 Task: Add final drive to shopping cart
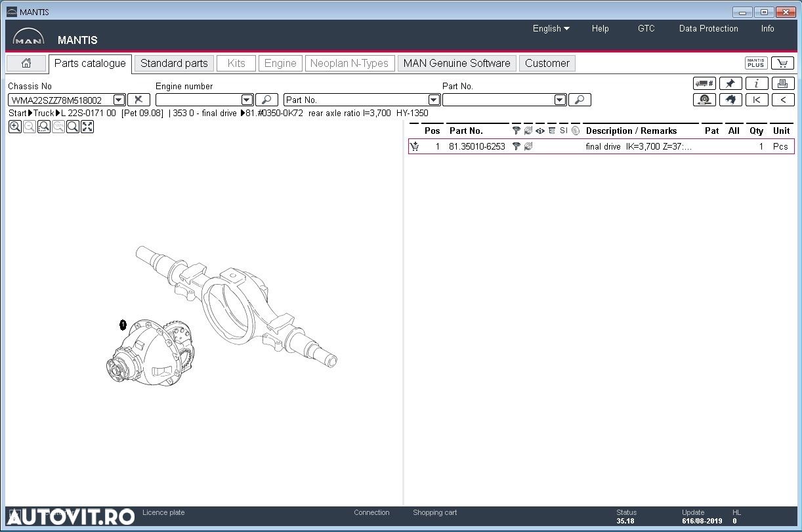click(x=415, y=146)
